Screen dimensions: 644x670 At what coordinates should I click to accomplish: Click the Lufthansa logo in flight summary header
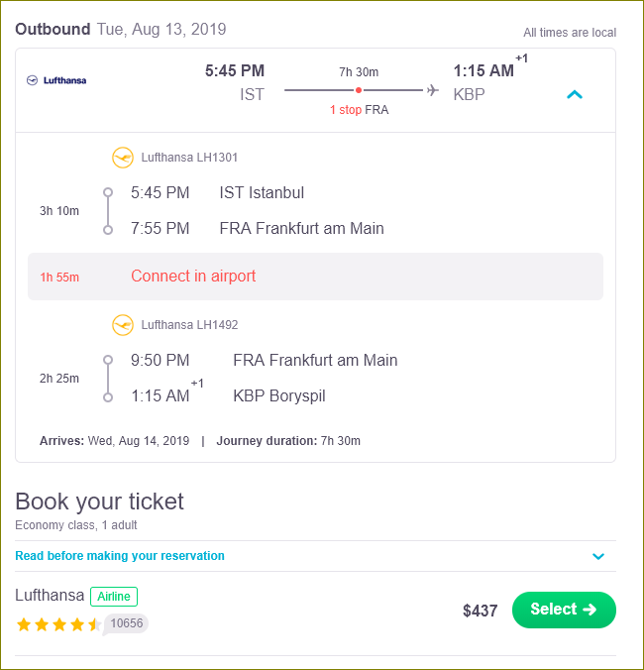click(x=56, y=80)
